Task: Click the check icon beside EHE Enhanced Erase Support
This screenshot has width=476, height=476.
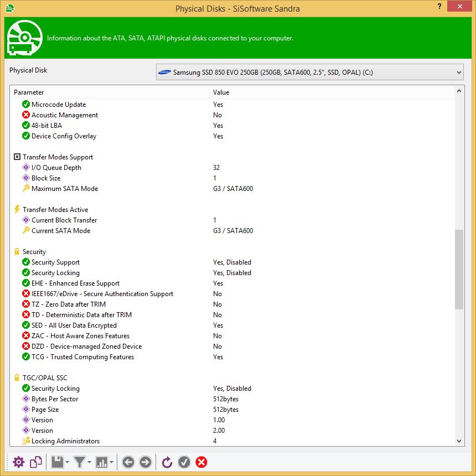Action: coord(26,283)
